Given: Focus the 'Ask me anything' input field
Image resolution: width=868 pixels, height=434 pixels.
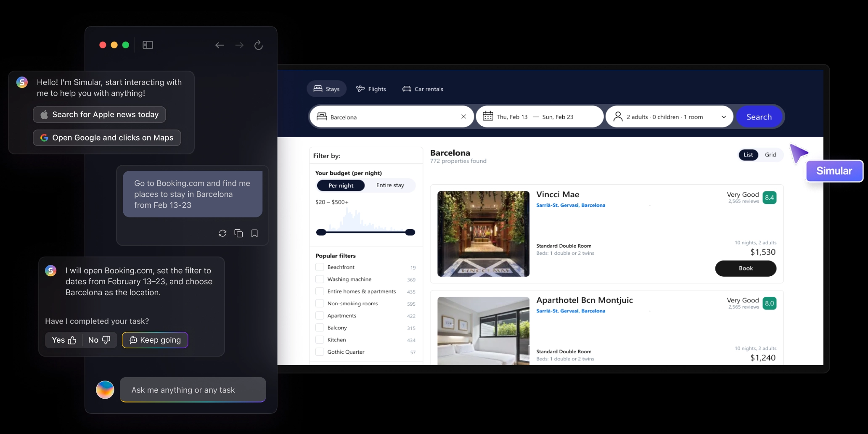Looking at the screenshot, I should click(x=193, y=390).
